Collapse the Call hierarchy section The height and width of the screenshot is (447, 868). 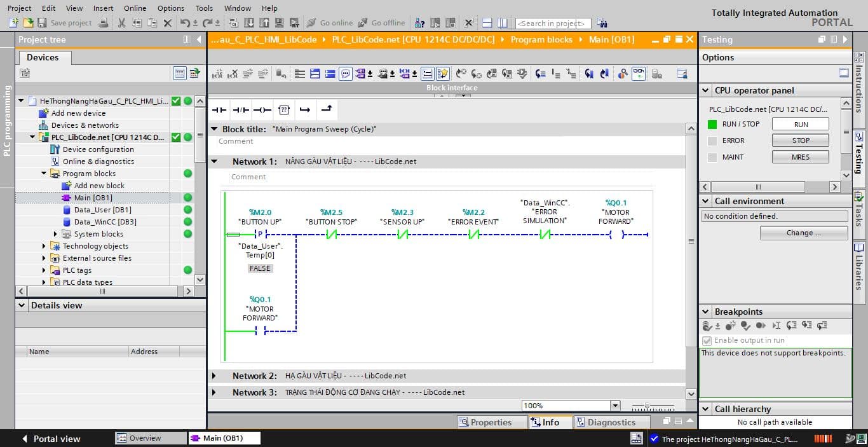point(705,409)
